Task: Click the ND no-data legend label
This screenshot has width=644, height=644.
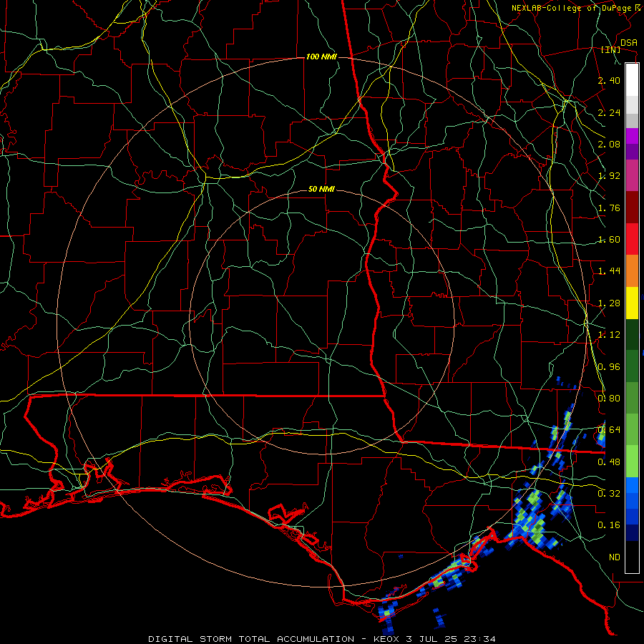Action: tap(615, 557)
